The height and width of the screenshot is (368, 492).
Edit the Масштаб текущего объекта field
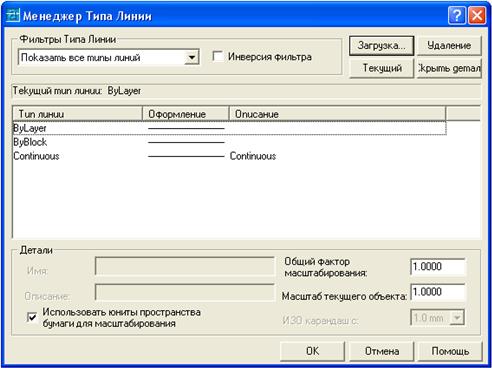(437, 292)
